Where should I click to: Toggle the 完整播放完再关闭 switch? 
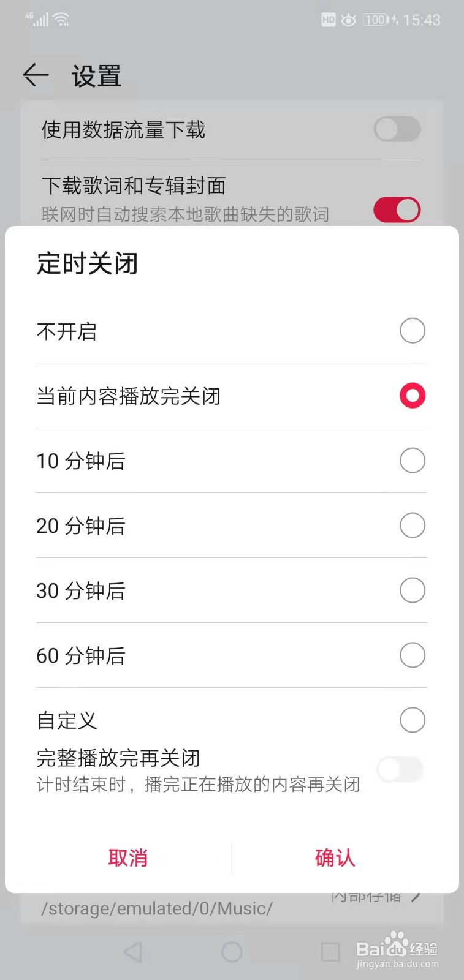tap(400, 770)
